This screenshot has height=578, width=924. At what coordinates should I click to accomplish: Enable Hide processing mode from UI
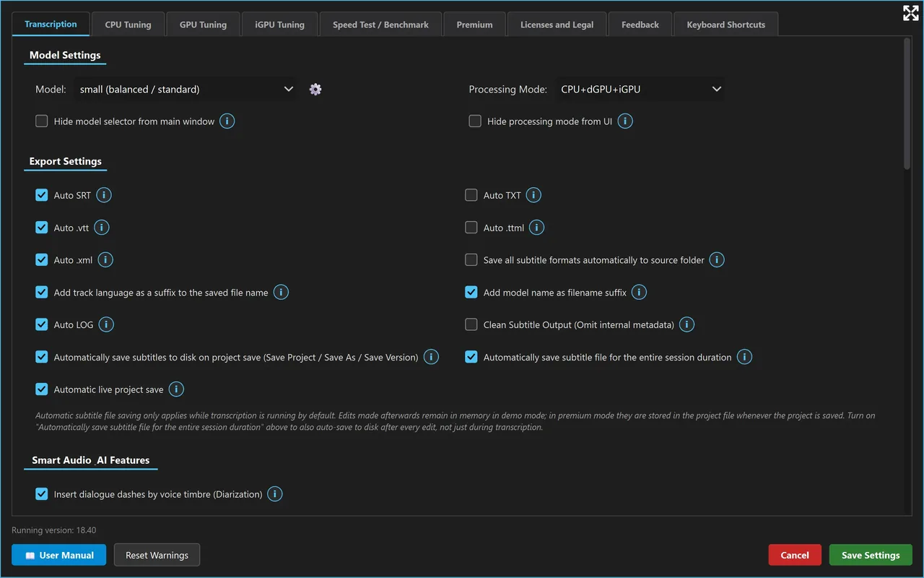(x=475, y=121)
